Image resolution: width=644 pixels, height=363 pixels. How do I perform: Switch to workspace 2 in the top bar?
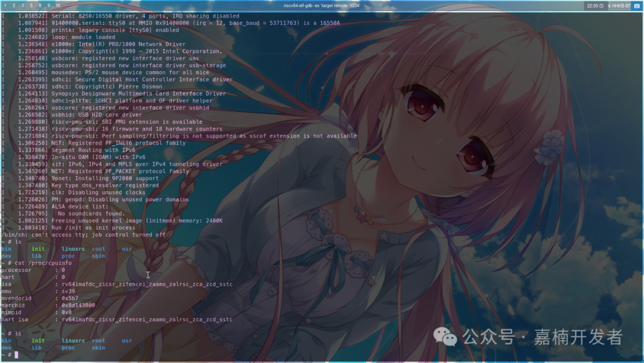pyautogui.click(x=14, y=5)
